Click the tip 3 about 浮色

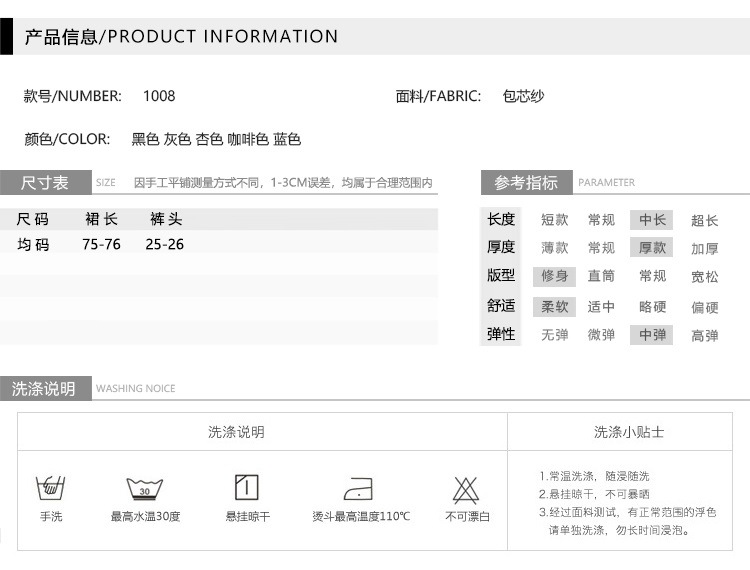[628, 521]
